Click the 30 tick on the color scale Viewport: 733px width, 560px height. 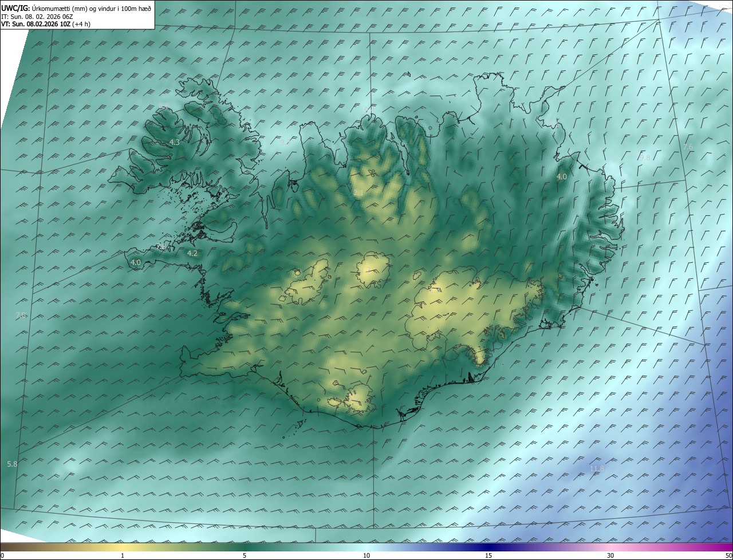[x=610, y=555]
